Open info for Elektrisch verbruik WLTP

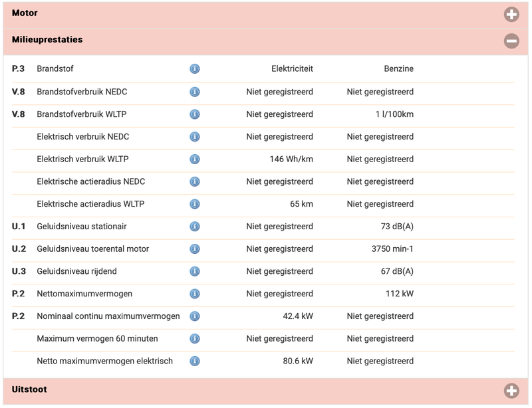click(x=195, y=159)
